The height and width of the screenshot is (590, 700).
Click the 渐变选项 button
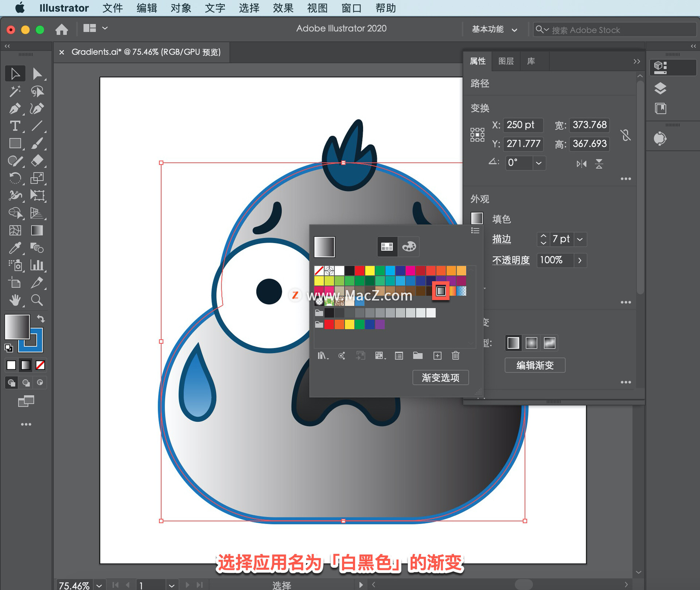440,378
